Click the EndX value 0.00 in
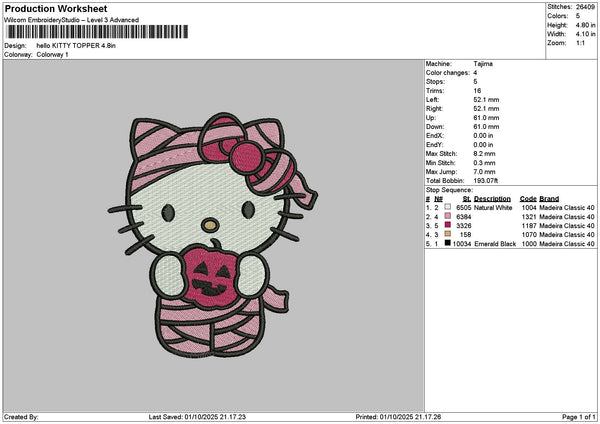 pyautogui.click(x=483, y=136)
